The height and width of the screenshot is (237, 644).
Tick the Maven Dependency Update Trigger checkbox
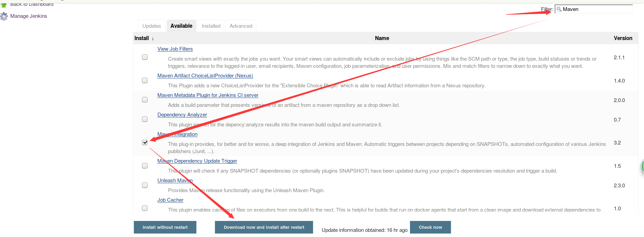pyautogui.click(x=145, y=166)
